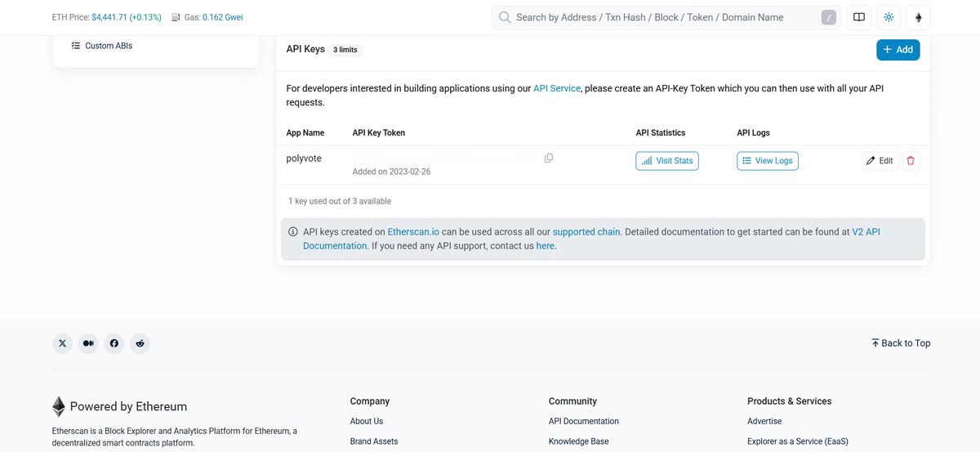The image size is (980, 452).
Task: Click the Ethereum logo beside Powered by Ethereum
Action: (x=59, y=406)
